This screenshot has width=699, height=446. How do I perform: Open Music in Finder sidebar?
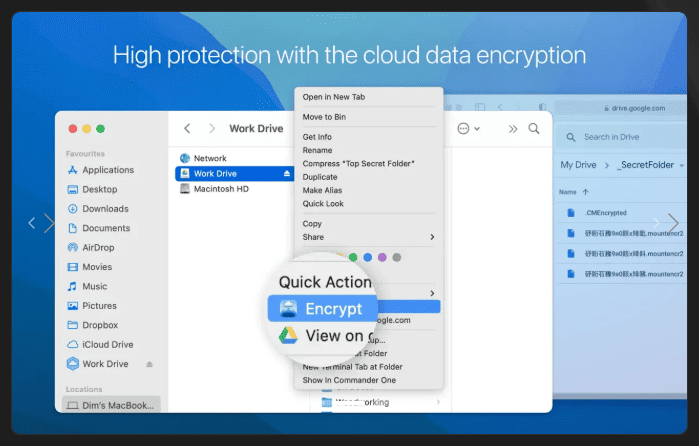[x=87, y=286]
